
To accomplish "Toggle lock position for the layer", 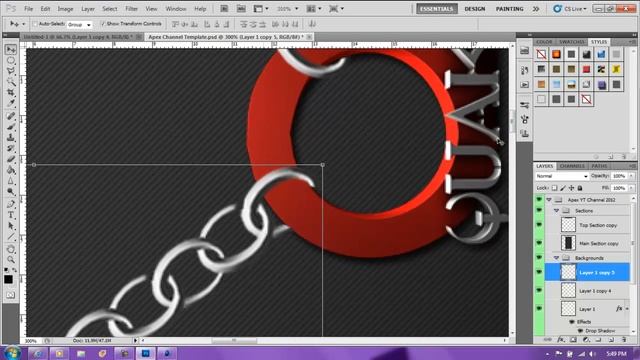I will [x=571, y=188].
